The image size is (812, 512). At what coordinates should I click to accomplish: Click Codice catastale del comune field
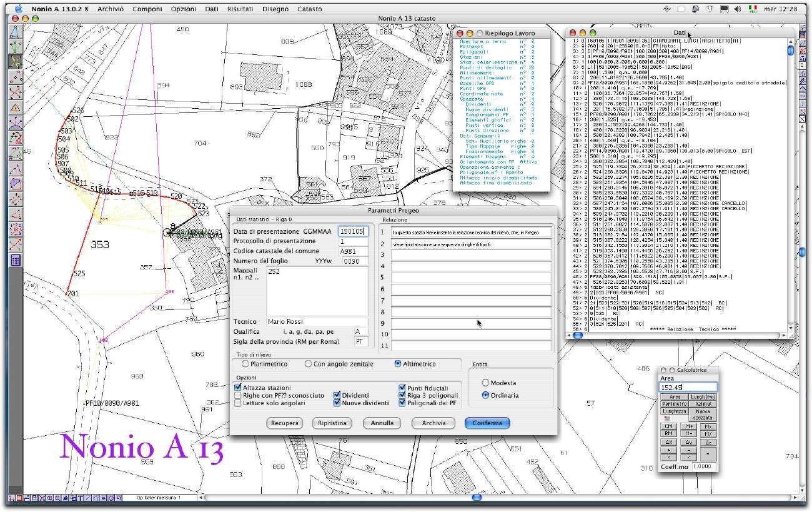(353, 251)
